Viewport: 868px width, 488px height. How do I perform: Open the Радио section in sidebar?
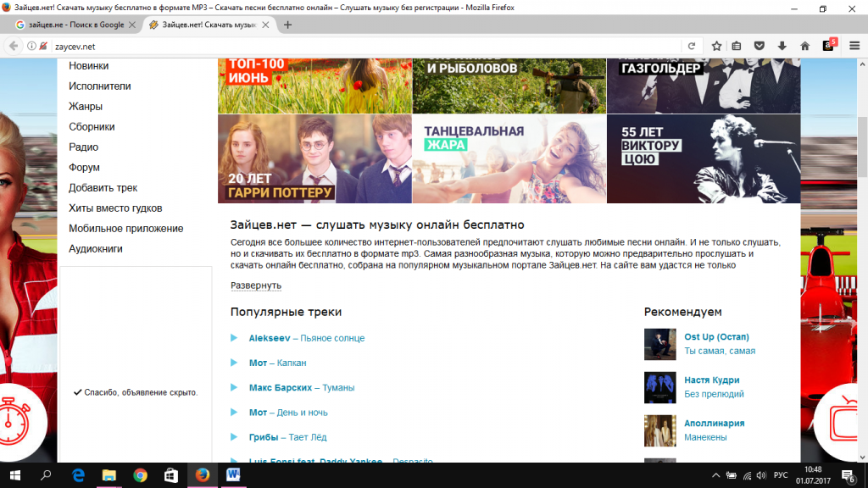(x=84, y=147)
